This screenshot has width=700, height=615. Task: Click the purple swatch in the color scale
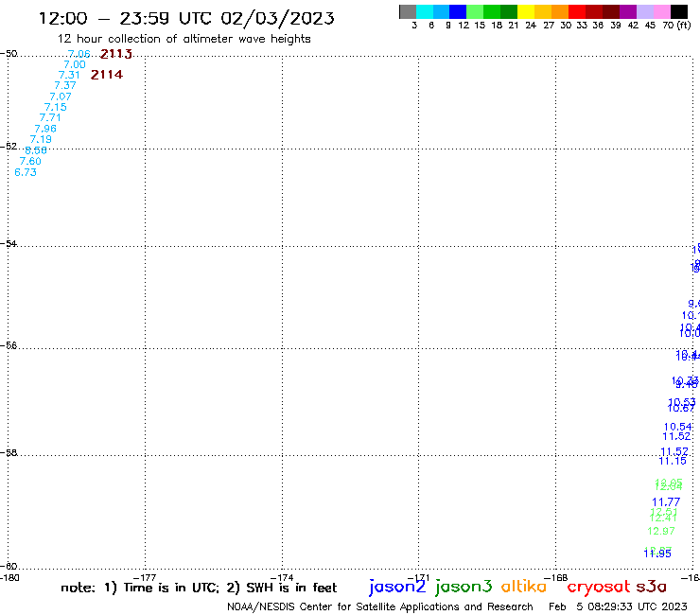click(x=628, y=11)
